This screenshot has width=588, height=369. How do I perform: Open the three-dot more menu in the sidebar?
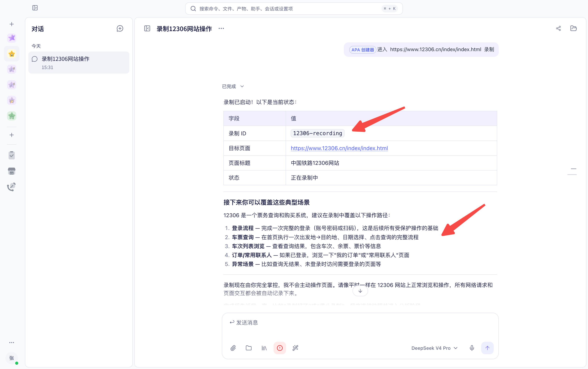point(12,342)
